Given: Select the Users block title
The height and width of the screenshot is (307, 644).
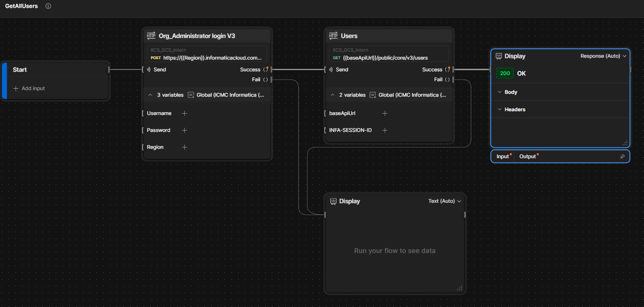Looking at the screenshot, I should 349,36.
